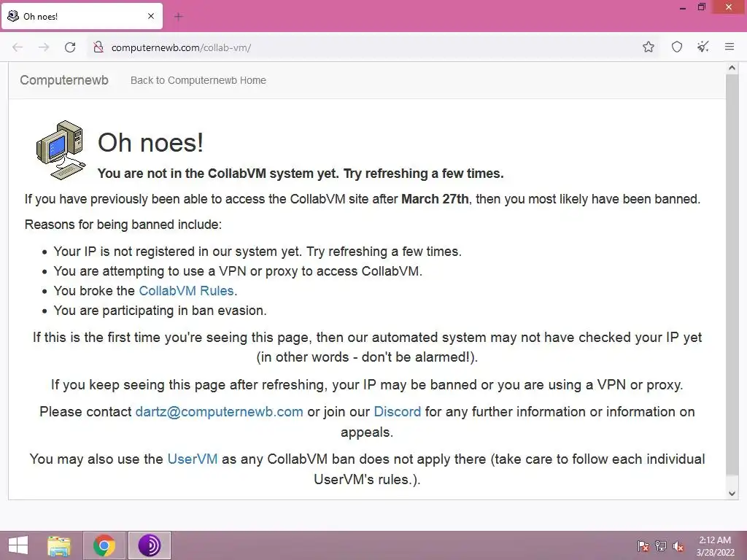Select the 'Oh noes!' browser tab
747x560 pixels.
[82, 16]
